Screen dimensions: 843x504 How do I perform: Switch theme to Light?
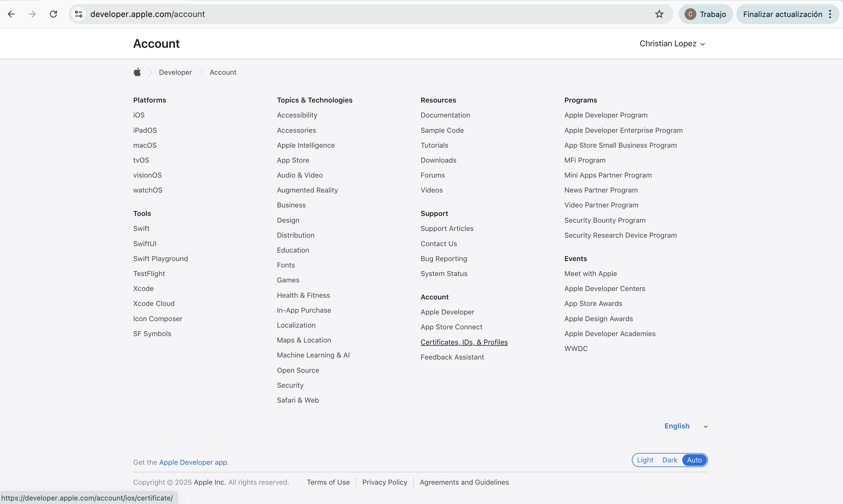(645, 460)
